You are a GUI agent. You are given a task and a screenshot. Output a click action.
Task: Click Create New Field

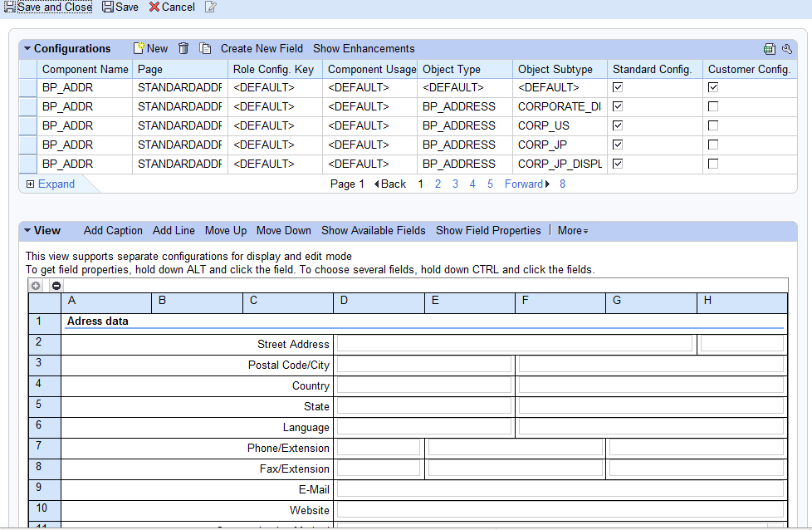pos(262,48)
